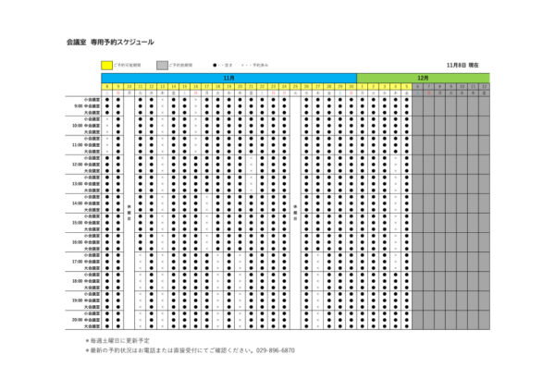This screenshot has width=555, height=392.
Task: Select the 12:00 time label
Action: pos(78,165)
